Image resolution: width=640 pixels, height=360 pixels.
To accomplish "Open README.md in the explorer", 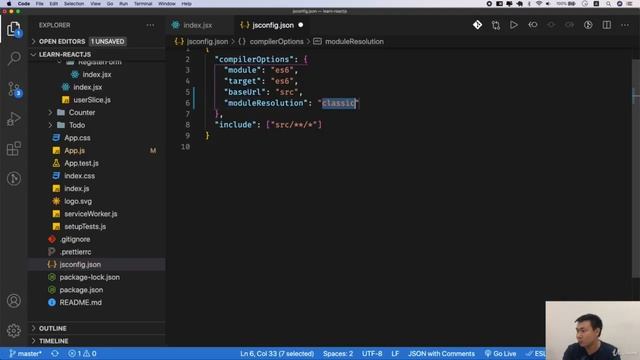I will point(80,302).
